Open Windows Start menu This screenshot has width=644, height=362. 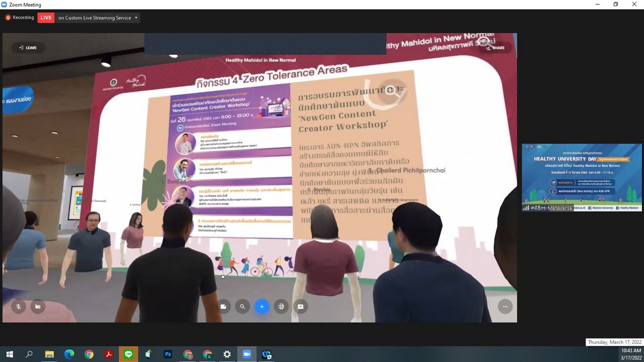(10, 354)
